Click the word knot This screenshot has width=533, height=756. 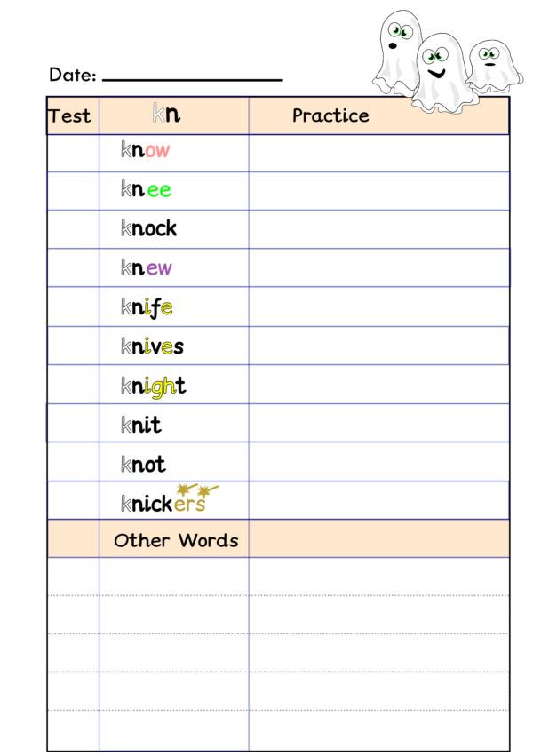143,464
